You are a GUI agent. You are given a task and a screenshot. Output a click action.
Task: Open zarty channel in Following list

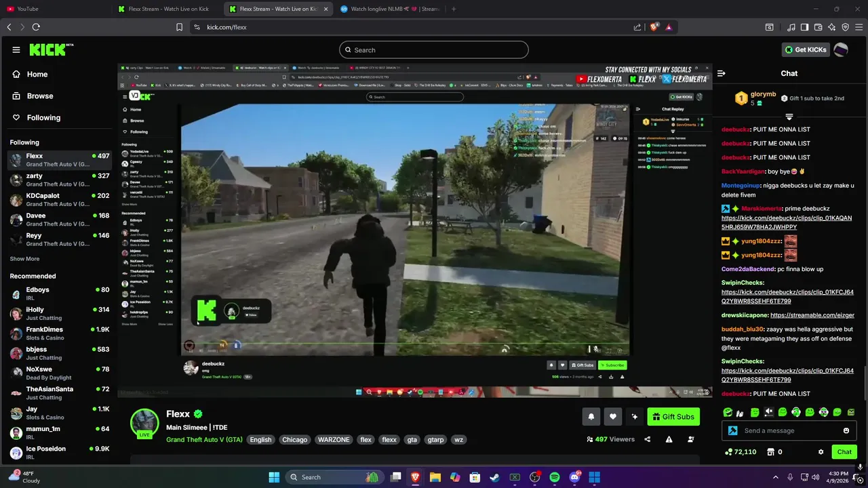click(x=60, y=180)
